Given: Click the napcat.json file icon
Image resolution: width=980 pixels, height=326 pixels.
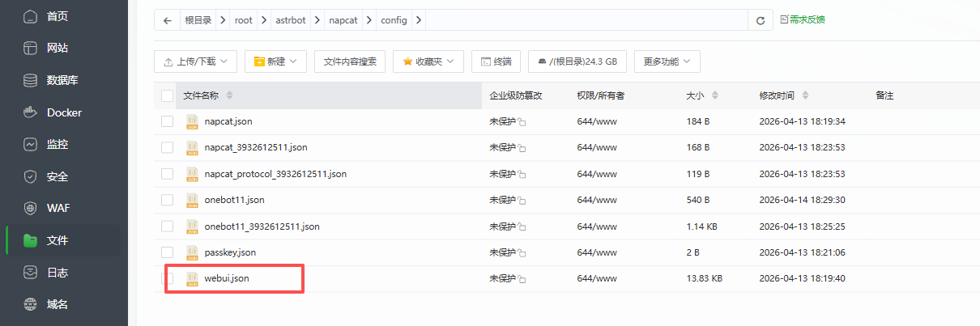Looking at the screenshot, I should click(193, 121).
